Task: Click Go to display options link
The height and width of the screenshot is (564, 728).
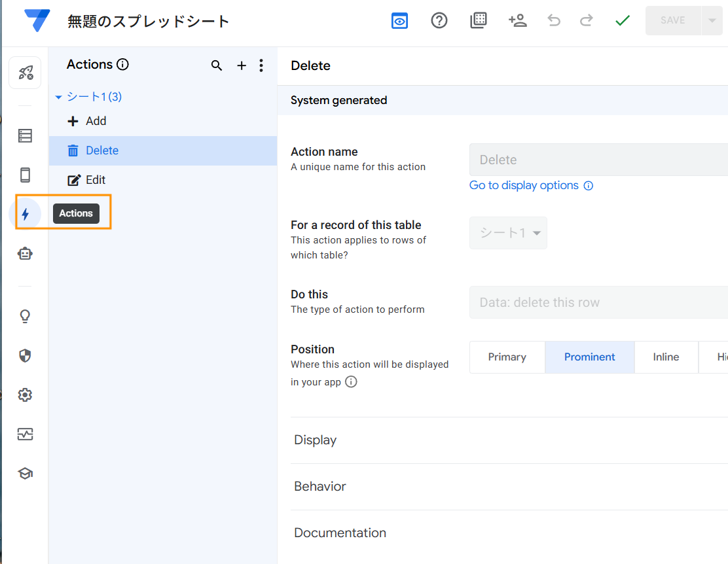Action: pos(524,186)
